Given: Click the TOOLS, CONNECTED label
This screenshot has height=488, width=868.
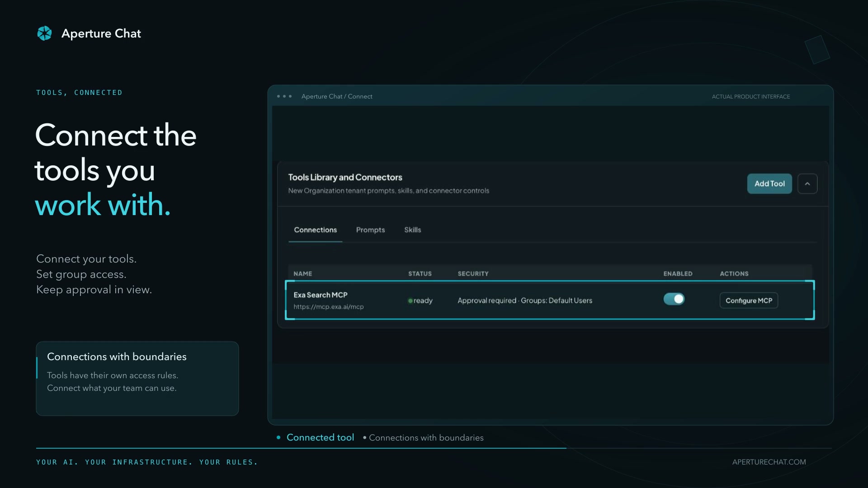Looking at the screenshot, I should pos(79,93).
